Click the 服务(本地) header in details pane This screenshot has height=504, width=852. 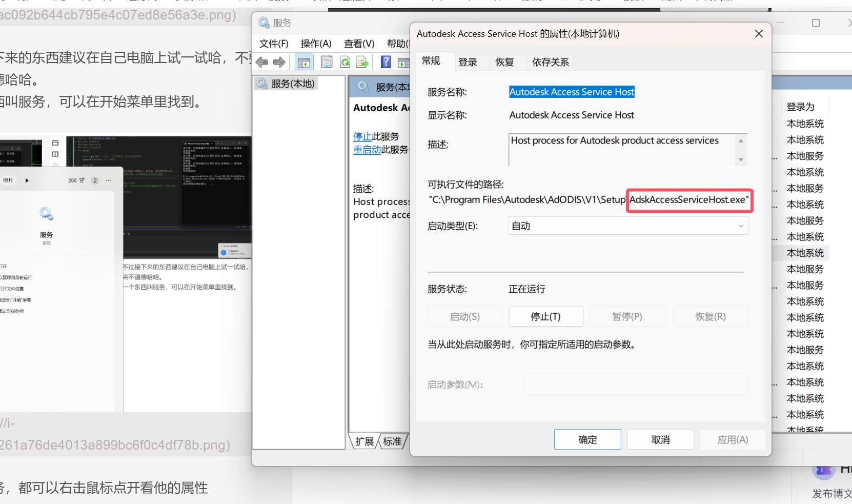click(392, 87)
